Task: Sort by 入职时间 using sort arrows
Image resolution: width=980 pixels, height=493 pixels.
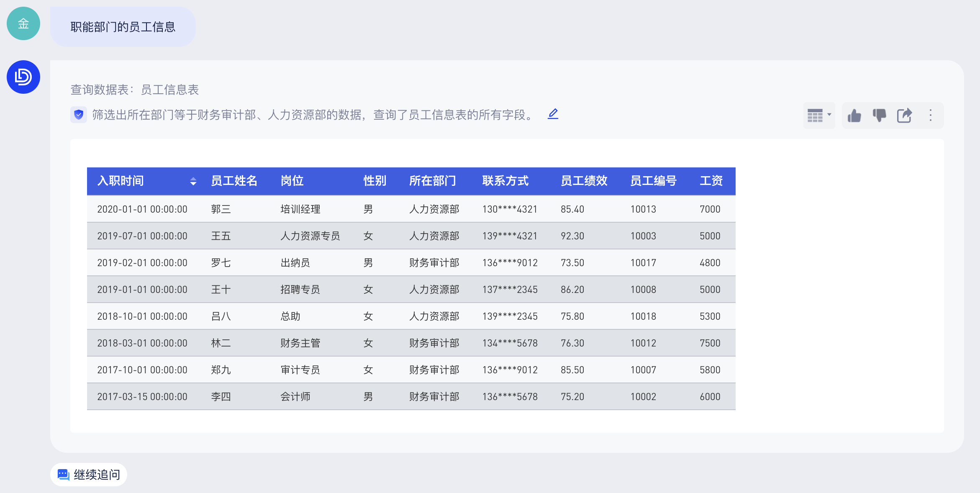Action: pos(193,181)
